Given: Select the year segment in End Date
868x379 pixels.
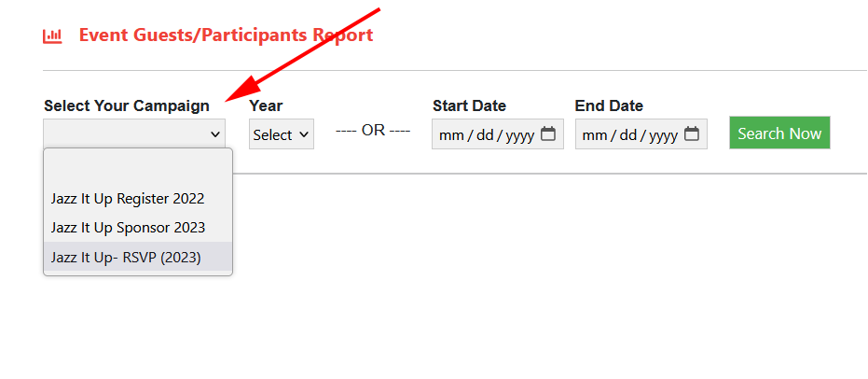Looking at the screenshot, I should point(663,135).
